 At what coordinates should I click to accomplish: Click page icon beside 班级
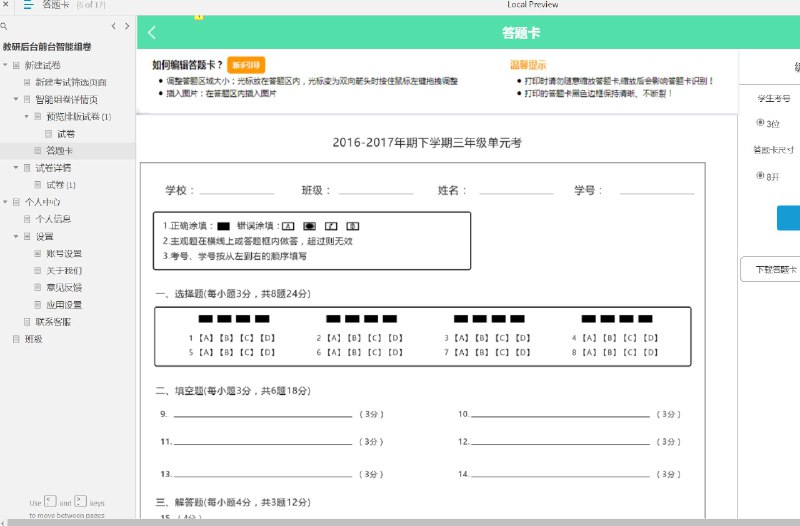pyautogui.click(x=16, y=339)
